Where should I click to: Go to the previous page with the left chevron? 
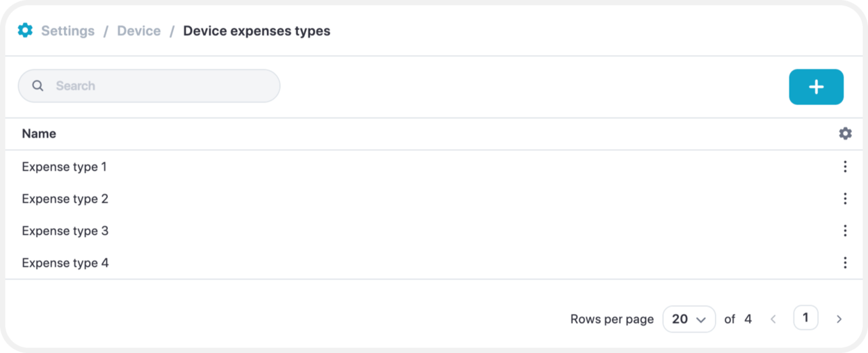(x=773, y=319)
